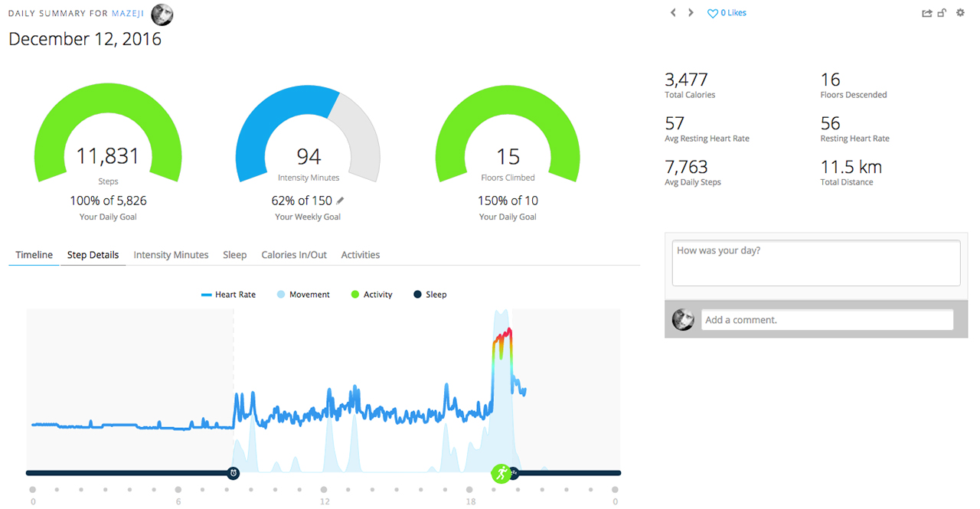This screenshot has width=980, height=509.
Task: Click the heart Likes icon
Action: point(712,14)
